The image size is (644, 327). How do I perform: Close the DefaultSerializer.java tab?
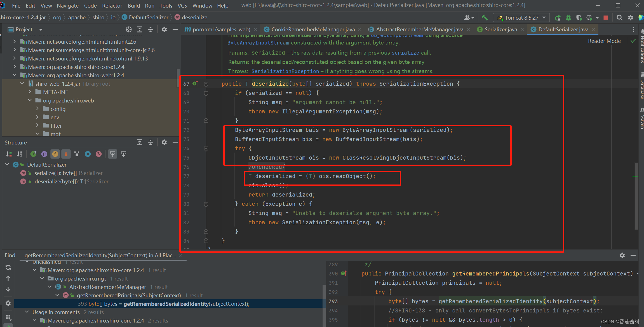pyautogui.click(x=593, y=29)
